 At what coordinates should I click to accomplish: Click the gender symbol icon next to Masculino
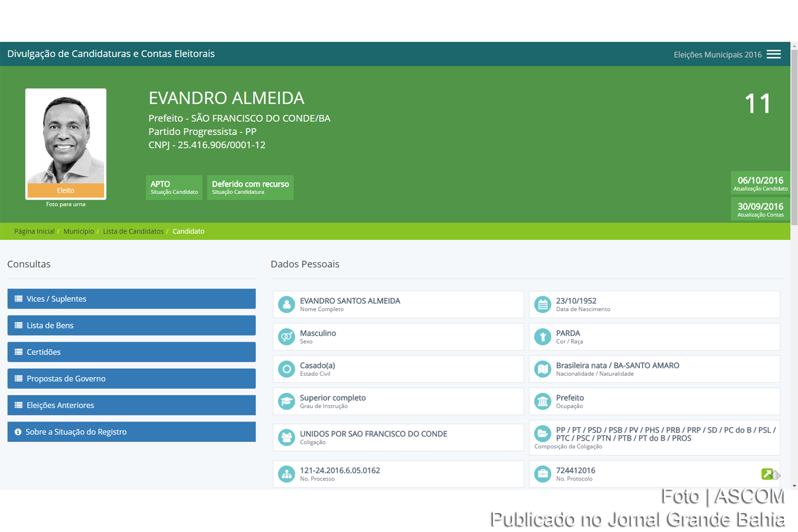(x=287, y=336)
